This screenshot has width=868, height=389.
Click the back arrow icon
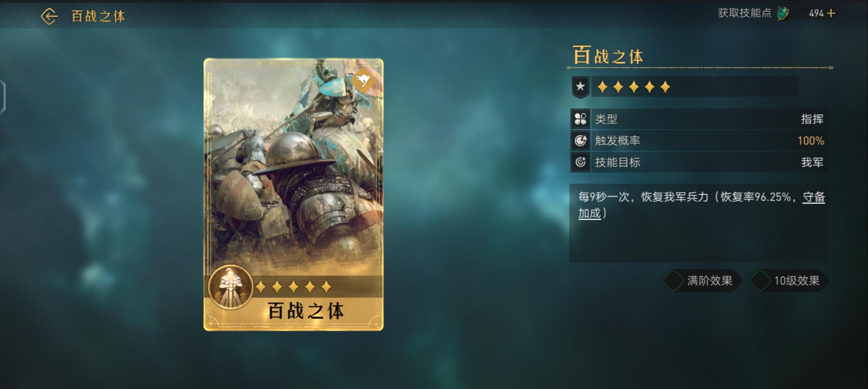click(49, 16)
